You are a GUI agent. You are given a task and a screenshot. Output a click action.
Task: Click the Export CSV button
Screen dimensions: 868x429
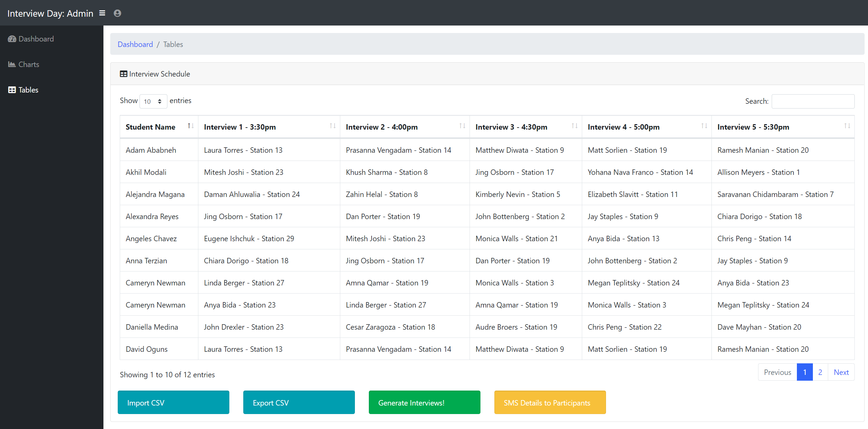tap(299, 402)
